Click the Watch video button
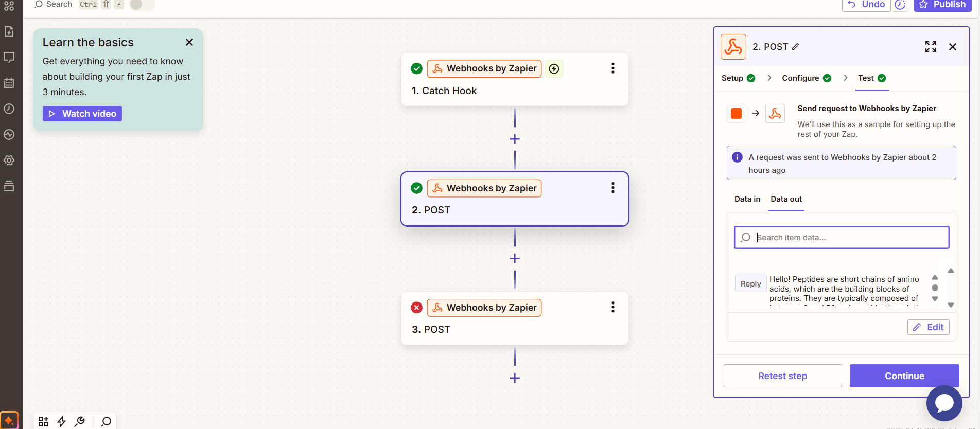 82,114
